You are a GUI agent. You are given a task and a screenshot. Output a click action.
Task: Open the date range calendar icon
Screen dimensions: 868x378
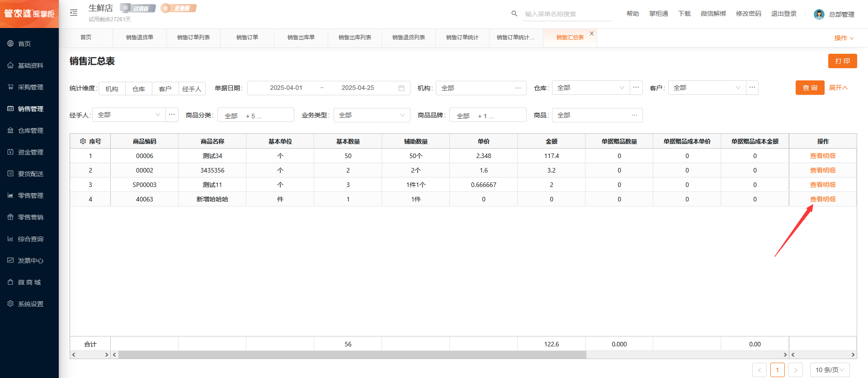click(401, 88)
